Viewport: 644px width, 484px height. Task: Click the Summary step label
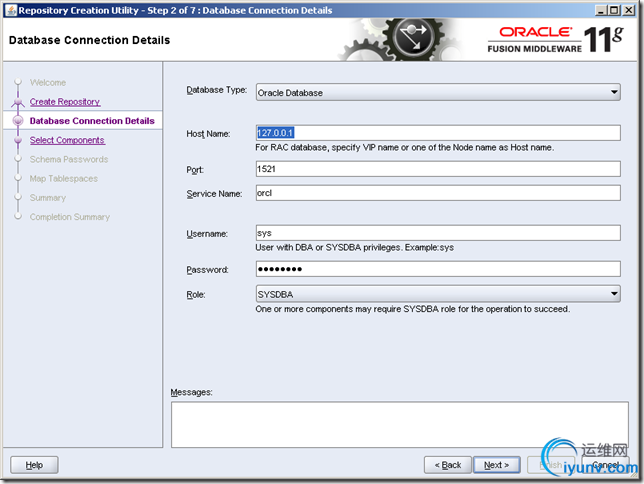click(48, 198)
